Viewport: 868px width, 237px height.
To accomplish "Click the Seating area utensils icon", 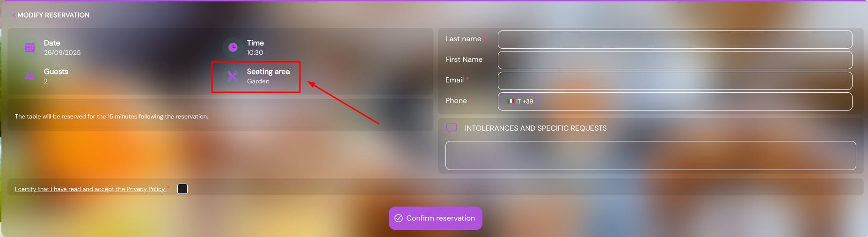I will 233,76.
